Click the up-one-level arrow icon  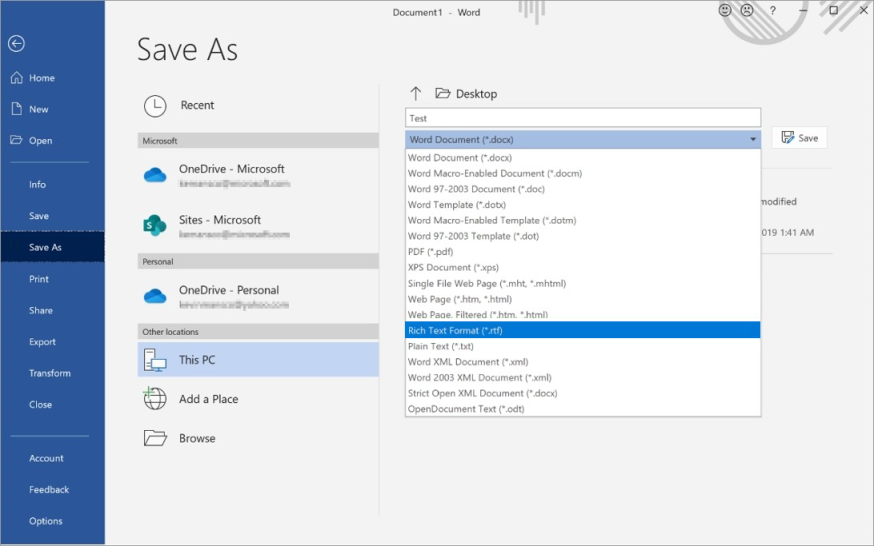(x=416, y=94)
